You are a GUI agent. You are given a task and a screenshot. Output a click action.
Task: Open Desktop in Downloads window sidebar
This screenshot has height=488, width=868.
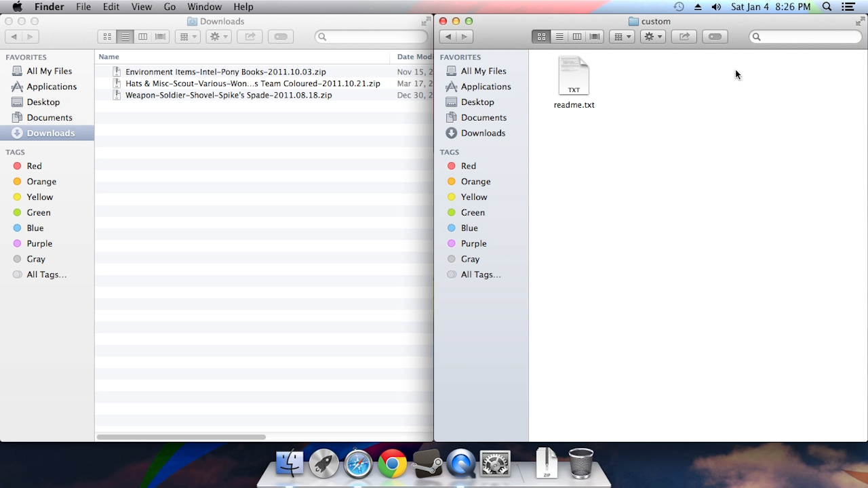click(x=43, y=102)
